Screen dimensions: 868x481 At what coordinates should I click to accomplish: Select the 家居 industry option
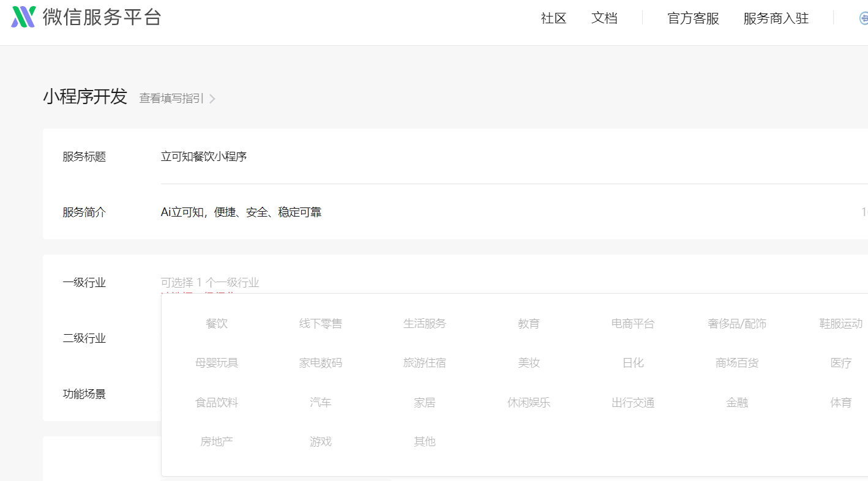425,403
